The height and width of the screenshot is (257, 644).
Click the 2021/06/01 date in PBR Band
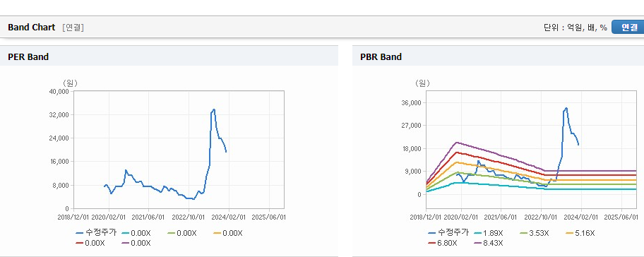(501, 217)
